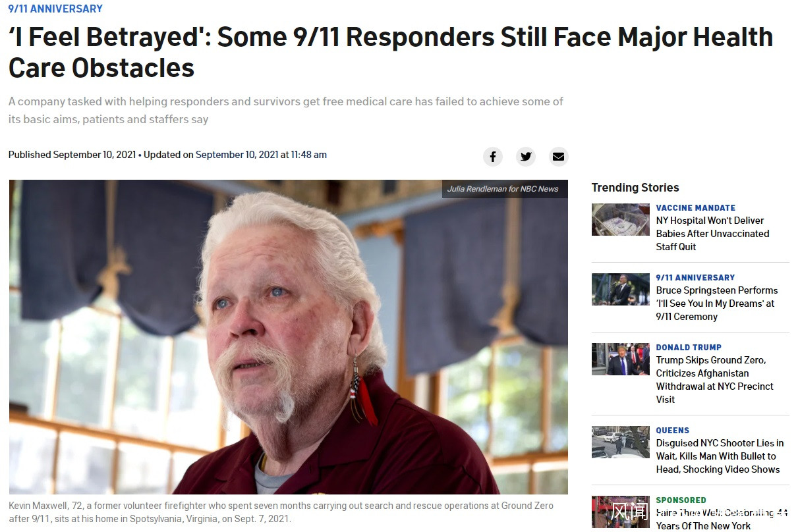Select the Donald Trump tag
This screenshot has width=798, height=532.
click(689, 347)
